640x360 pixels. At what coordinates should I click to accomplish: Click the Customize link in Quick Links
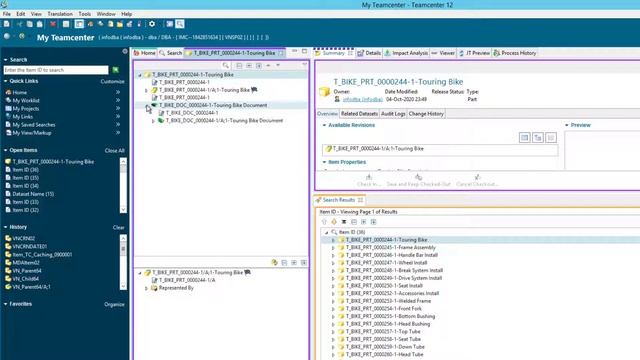pyautogui.click(x=112, y=82)
